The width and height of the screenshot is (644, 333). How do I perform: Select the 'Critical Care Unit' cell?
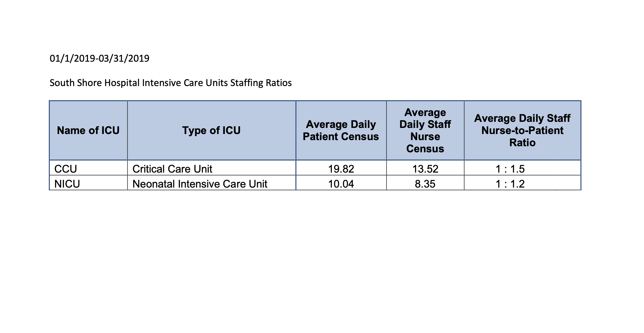tap(172, 169)
